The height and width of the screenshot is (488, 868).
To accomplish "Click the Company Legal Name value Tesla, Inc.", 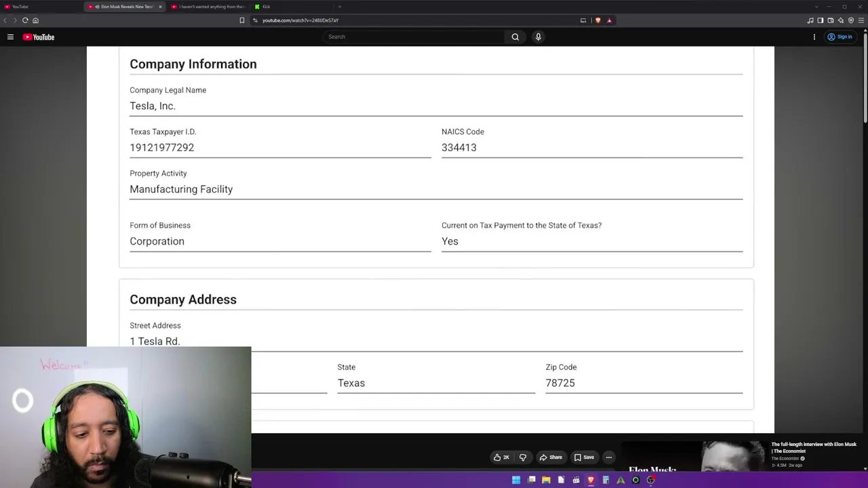I will [153, 106].
